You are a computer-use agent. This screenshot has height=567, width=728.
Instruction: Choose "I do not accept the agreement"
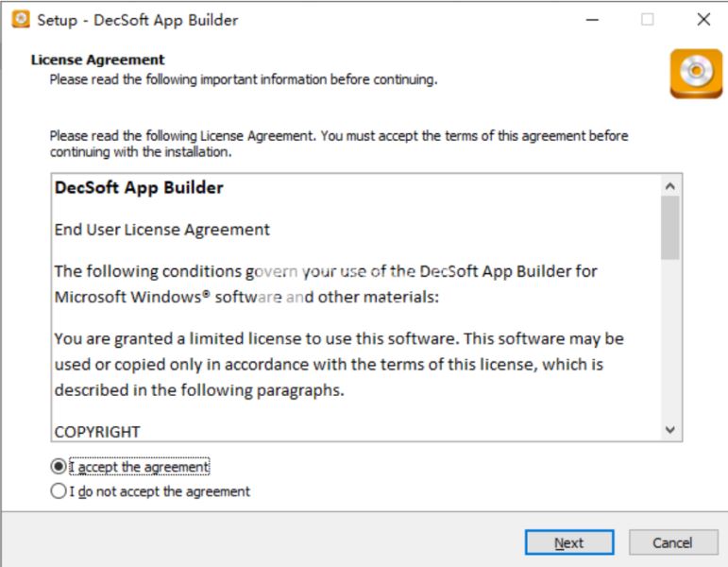[x=59, y=491]
